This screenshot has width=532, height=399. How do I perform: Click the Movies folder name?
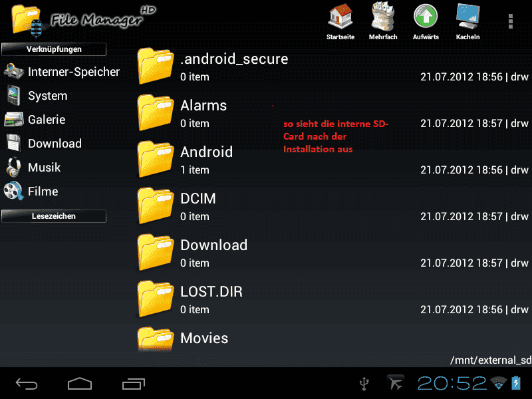click(204, 338)
